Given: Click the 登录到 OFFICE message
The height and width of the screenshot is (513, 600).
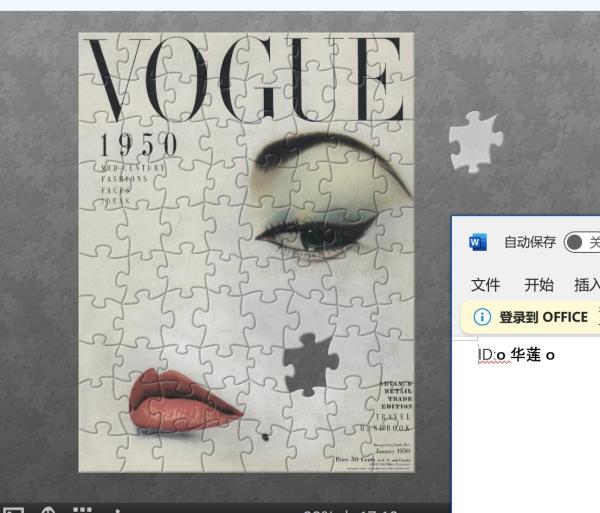Looking at the screenshot, I should (543, 317).
